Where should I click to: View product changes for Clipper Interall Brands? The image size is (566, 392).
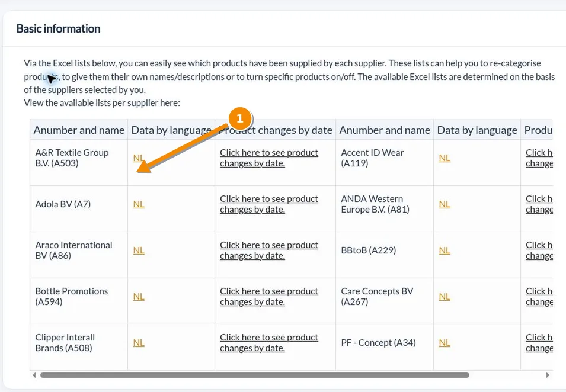click(x=269, y=343)
